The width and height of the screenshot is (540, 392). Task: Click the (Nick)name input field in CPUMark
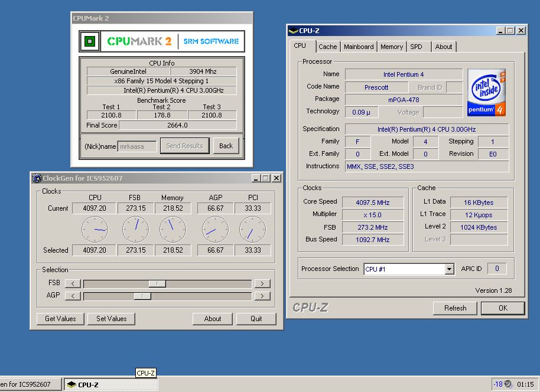coord(136,146)
